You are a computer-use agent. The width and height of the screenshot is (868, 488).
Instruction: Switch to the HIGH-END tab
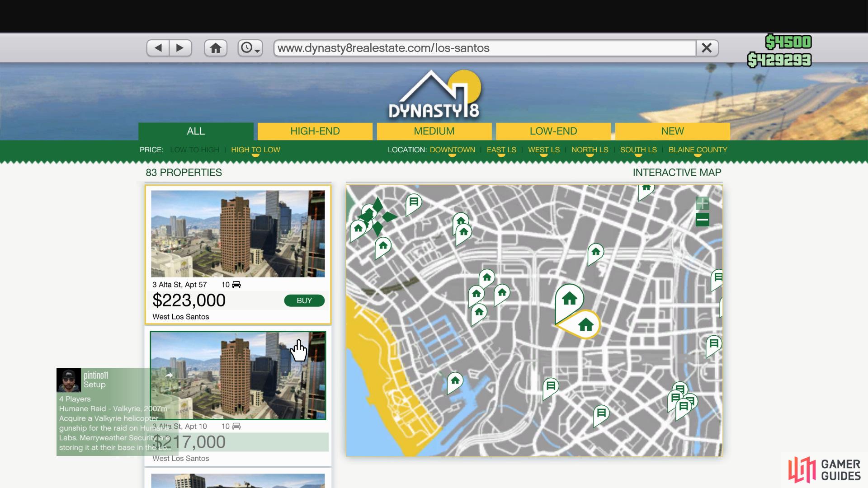(x=315, y=131)
